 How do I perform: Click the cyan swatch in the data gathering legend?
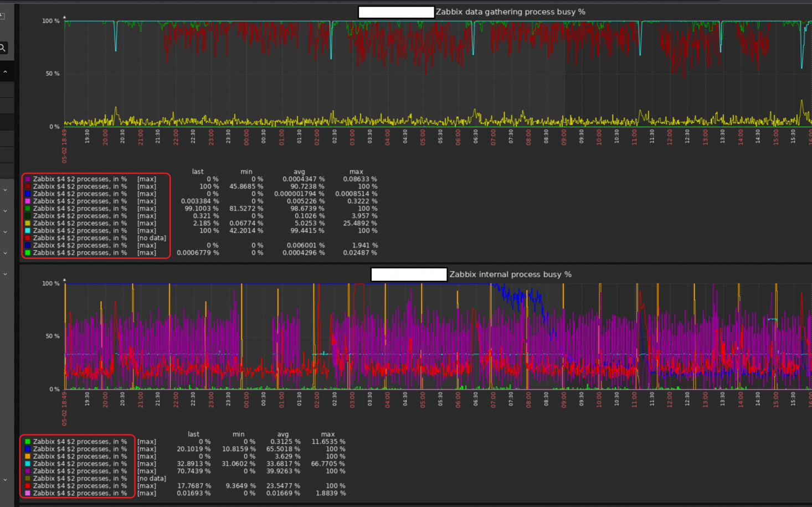(x=28, y=231)
